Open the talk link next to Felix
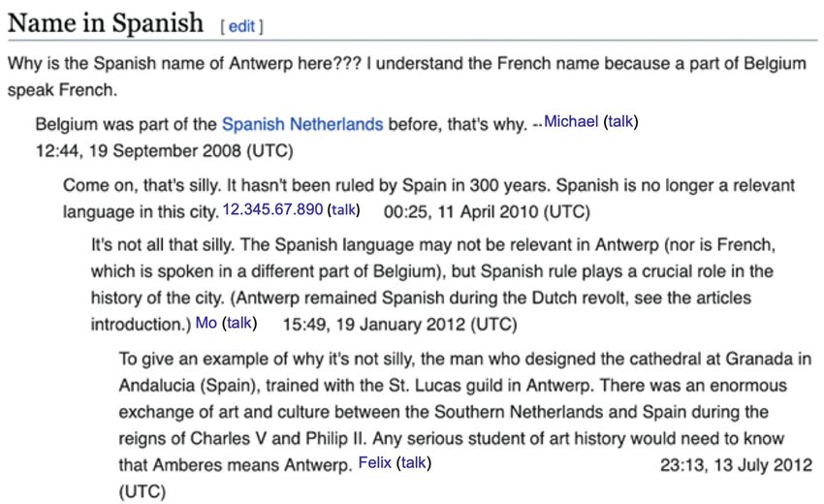Viewport: 824px width, 504px height. (414, 462)
